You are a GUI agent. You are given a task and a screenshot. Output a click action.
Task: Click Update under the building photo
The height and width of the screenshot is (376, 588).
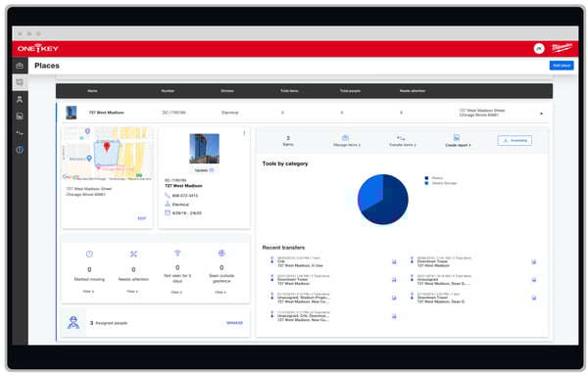coord(204,170)
